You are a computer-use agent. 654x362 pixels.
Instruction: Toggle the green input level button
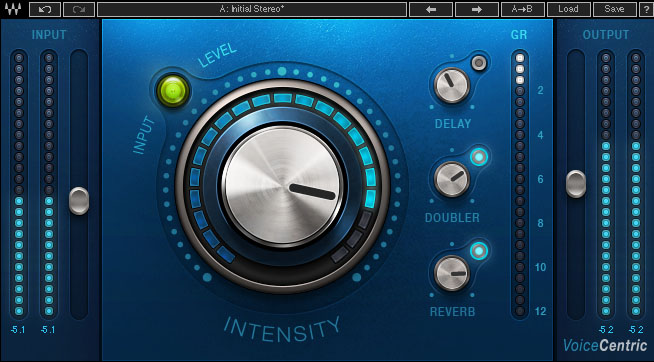(173, 90)
